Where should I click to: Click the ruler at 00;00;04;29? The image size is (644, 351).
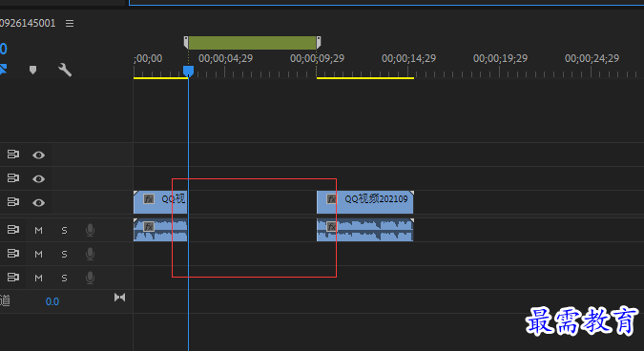pyautogui.click(x=225, y=59)
